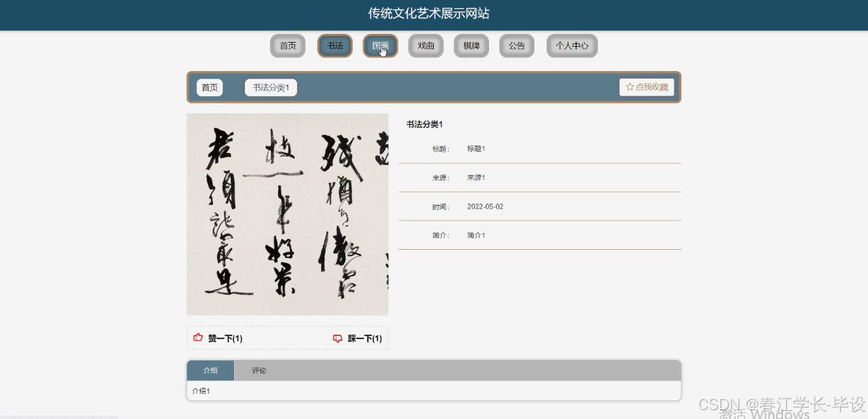Open the 首页 navigation menu item

point(288,46)
